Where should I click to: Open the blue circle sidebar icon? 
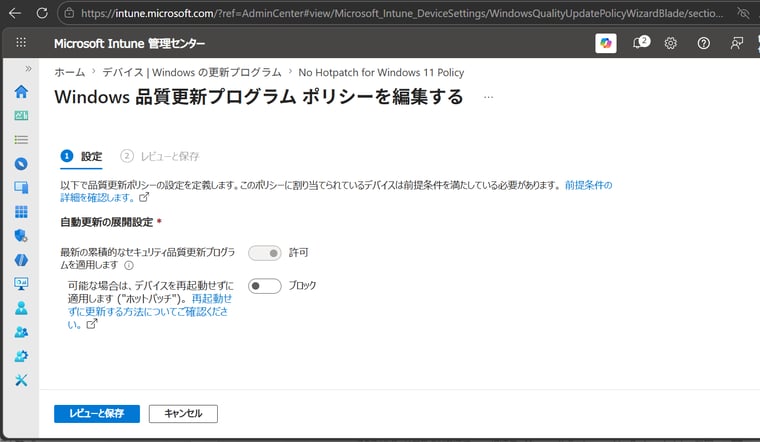[x=21, y=164]
